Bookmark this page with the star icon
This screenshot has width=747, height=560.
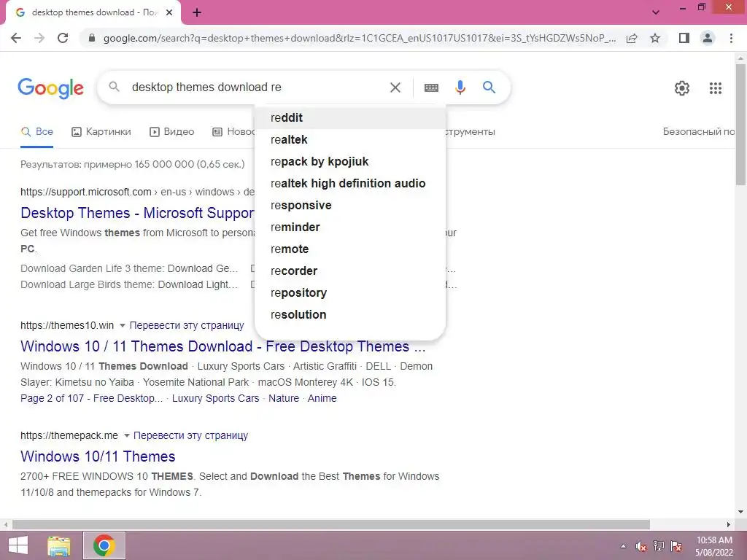pos(655,38)
